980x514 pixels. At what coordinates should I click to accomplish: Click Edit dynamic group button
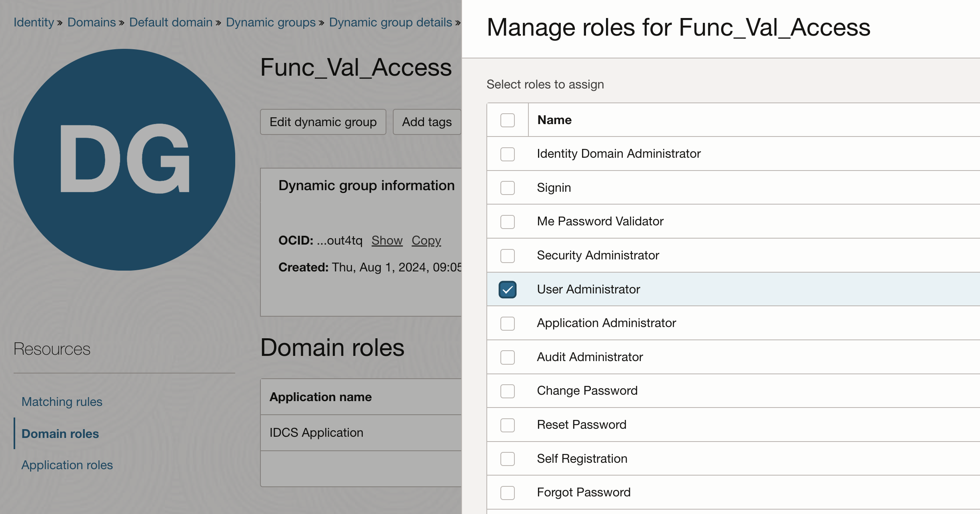(323, 122)
